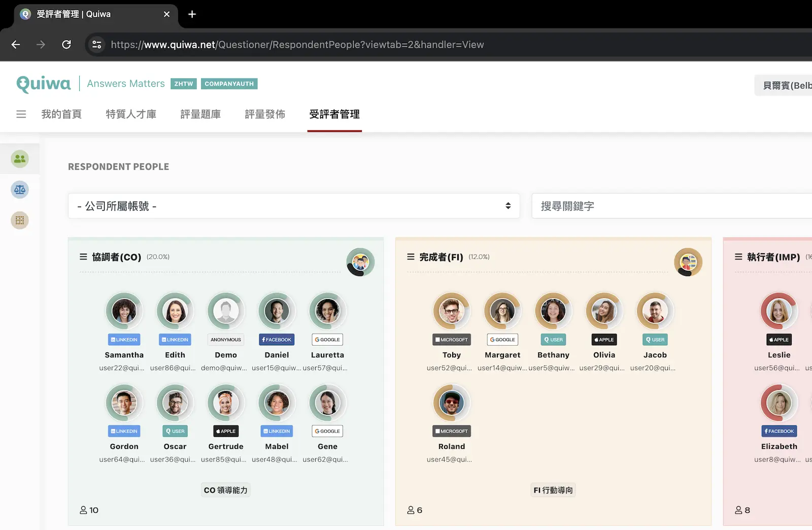The height and width of the screenshot is (530, 812).
Task: Click the FI 行動導向 button
Action: [553, 490]
